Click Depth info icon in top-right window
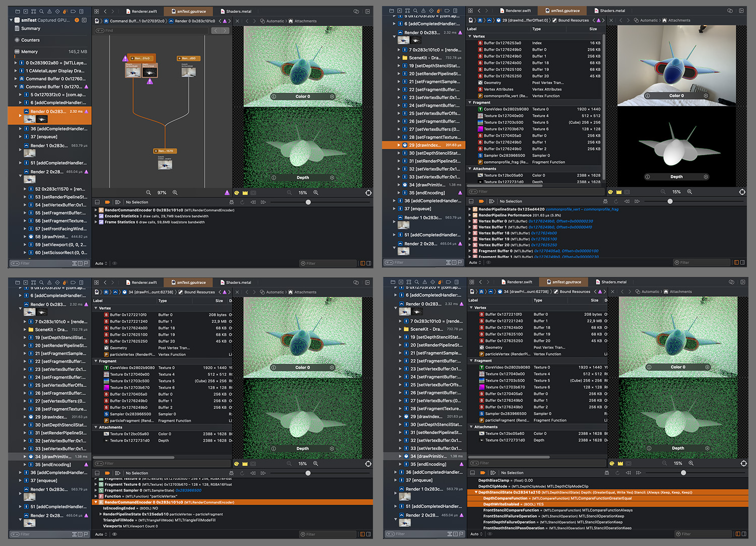The width and height of the screenshot is (756, 546). point(648,177)
